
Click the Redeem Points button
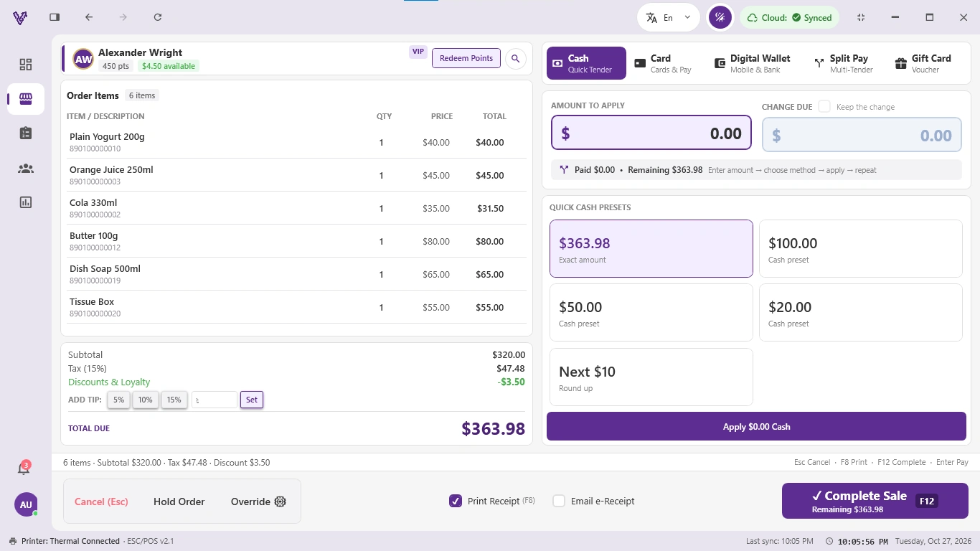pos(466,58)
